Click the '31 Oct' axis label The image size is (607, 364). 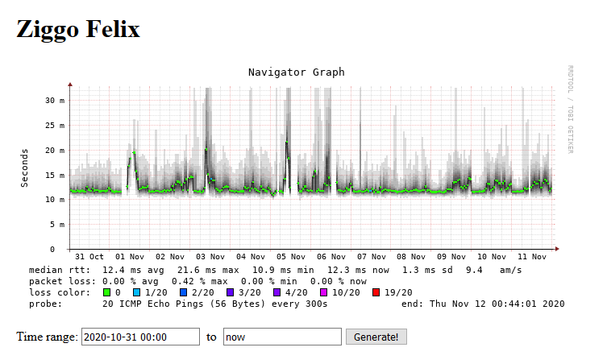pos(89,256)
